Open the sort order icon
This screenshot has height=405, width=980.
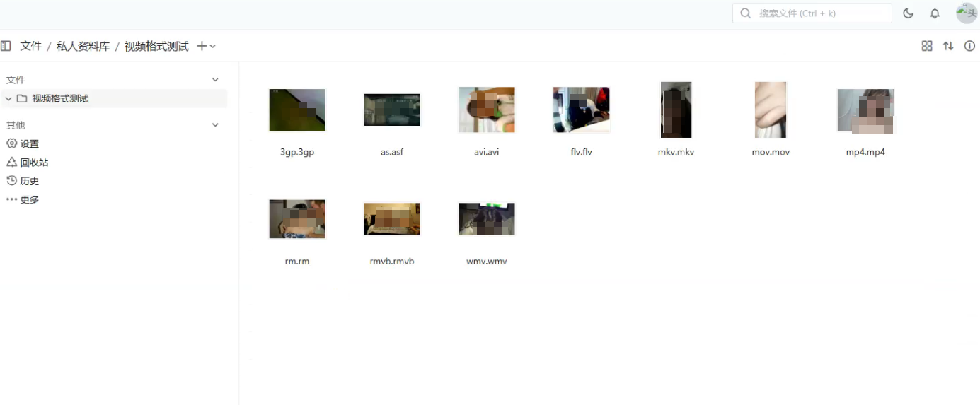(x=948, y=46)
